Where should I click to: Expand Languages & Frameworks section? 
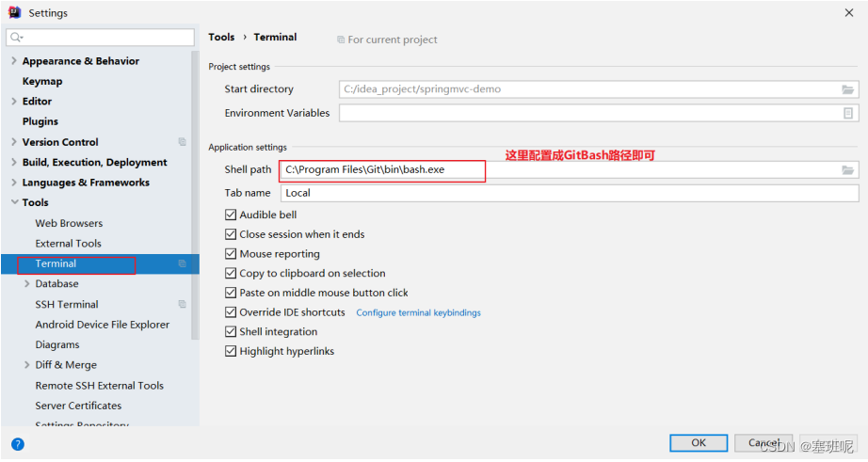point(14,183)
